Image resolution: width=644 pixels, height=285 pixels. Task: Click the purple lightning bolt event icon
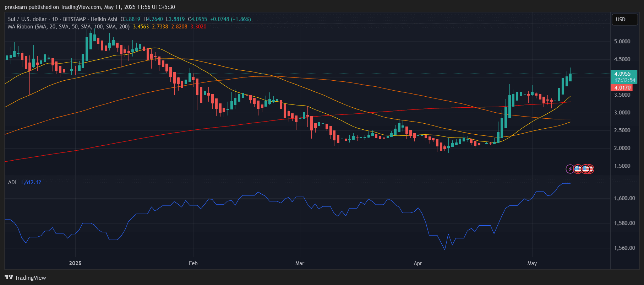tap(570, 169)
